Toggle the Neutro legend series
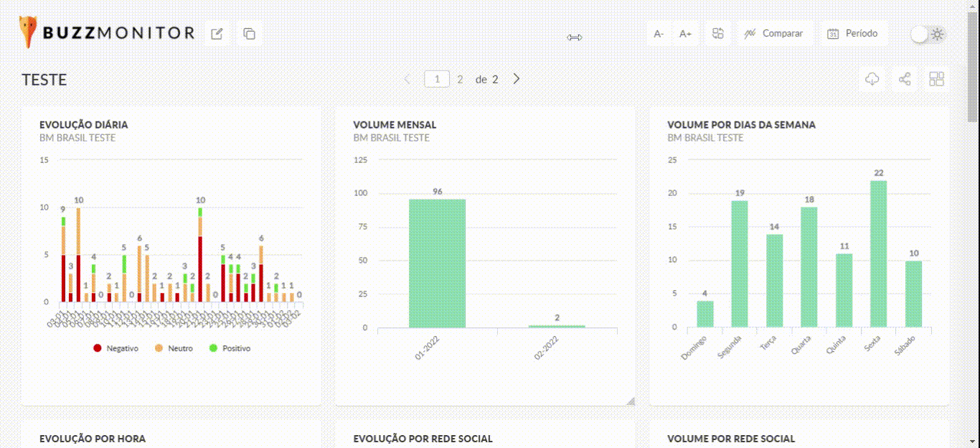Viewport: 980px width, 448px height. coord(174,348)
